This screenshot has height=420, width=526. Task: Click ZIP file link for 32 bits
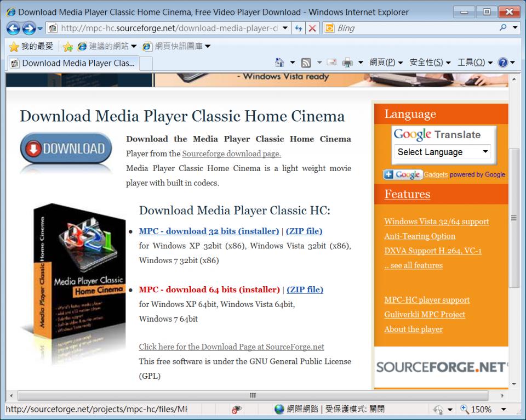pyautogui.click(x=304, y=231)
